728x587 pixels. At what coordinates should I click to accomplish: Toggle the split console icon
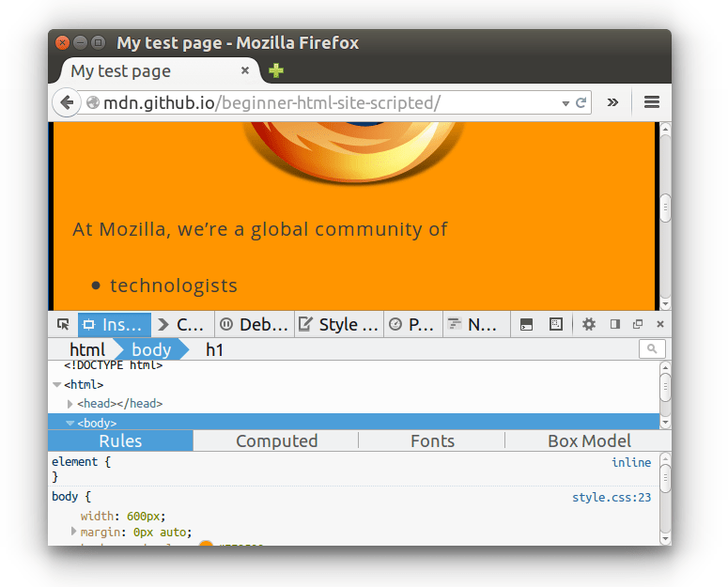tap(526, 324)
